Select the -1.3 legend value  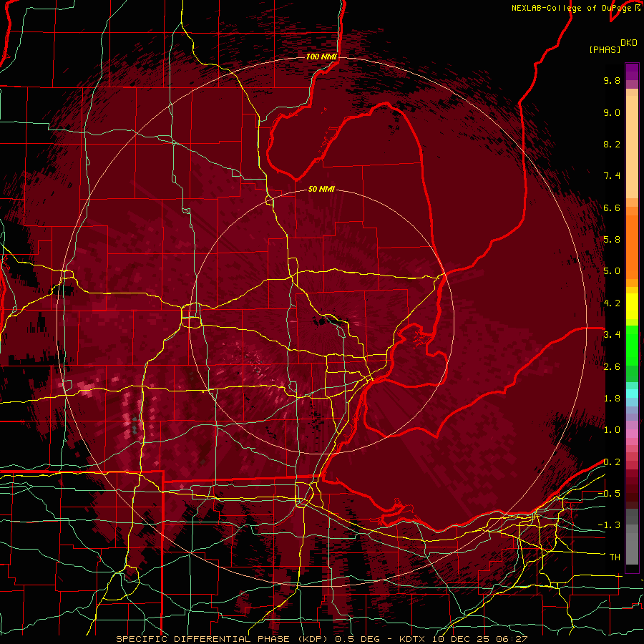(x=609, y=525)
